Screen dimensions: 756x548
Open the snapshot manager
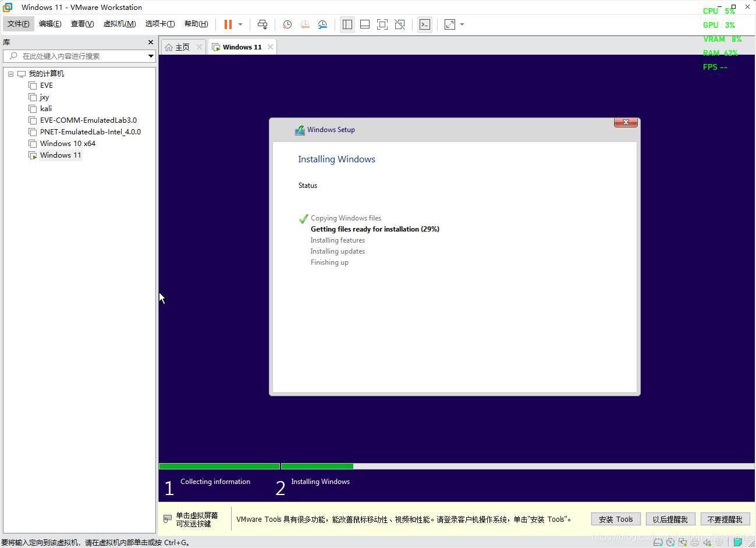tap(322, 24)
